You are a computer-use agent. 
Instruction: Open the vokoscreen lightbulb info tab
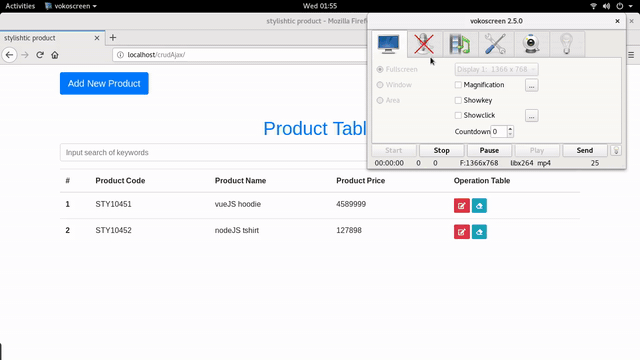click(567, 44)
